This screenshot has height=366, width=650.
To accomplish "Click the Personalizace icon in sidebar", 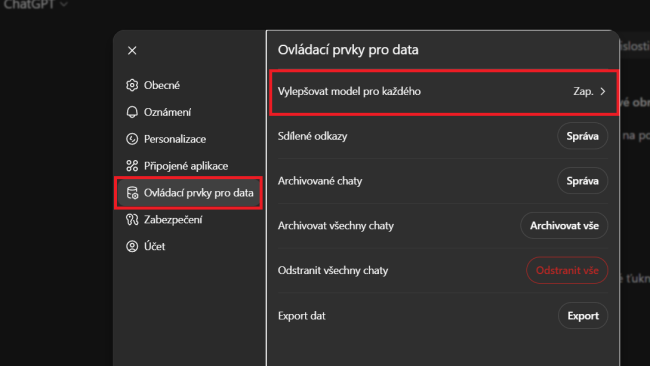I will 132,139.
